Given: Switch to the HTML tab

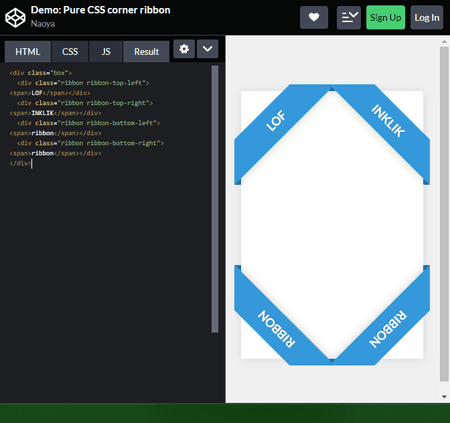Looking at the screenshot, I should [28, 52].
